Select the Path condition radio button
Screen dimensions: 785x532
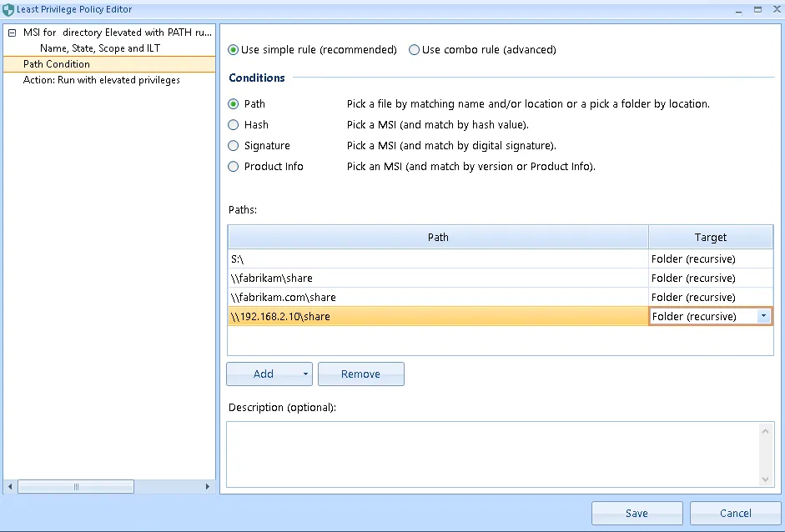[x=234, y=104]
